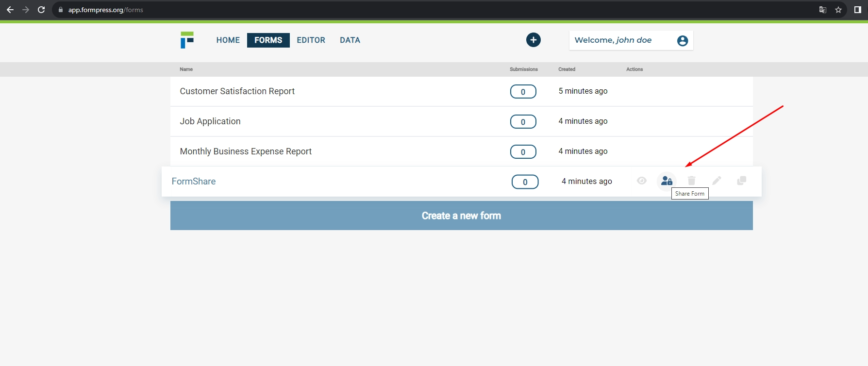Click '5 minutes ago' created time
Viewport: 868px width, 366px height.
[x=583, y=91]
